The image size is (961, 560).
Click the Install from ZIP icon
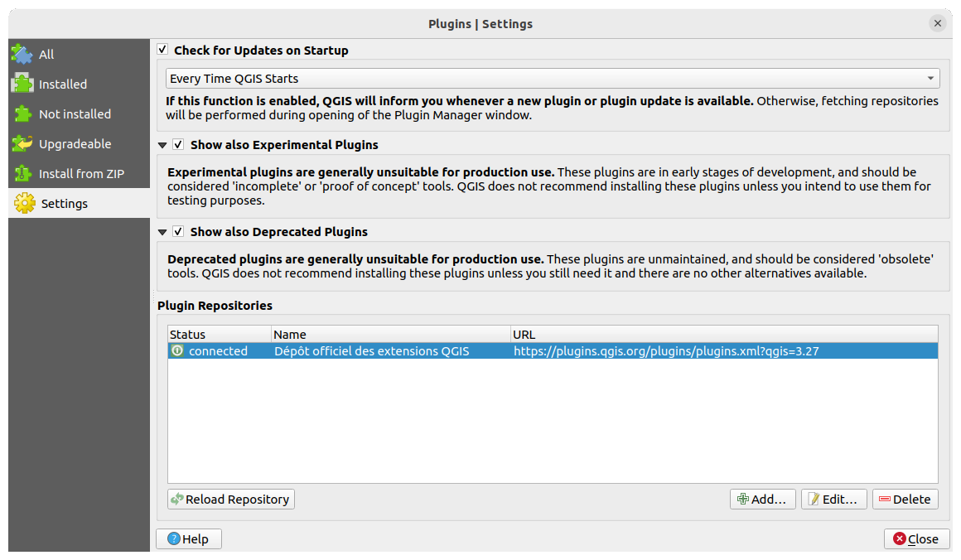coord(22,173)
